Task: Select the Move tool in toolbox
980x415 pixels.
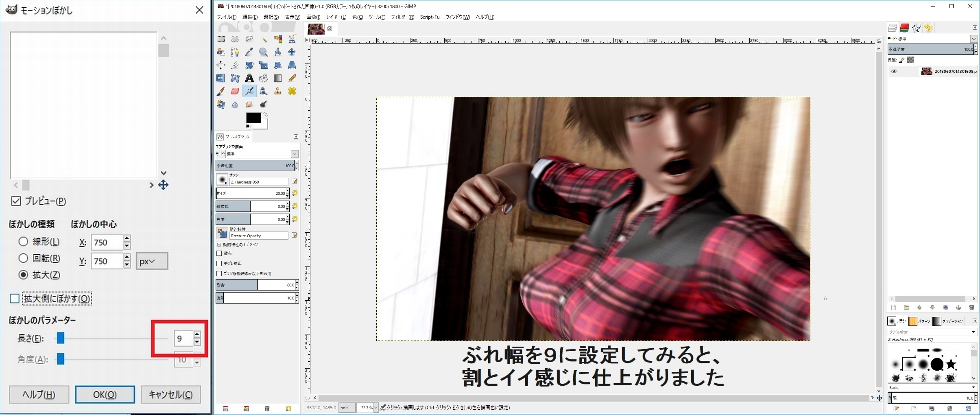Action: (292, 52)
